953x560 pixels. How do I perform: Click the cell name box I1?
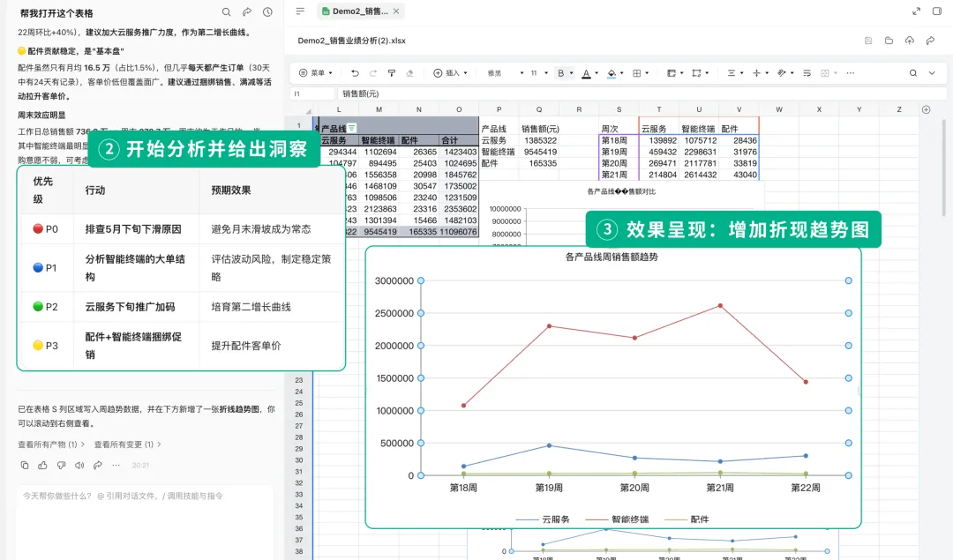(312, 93)
